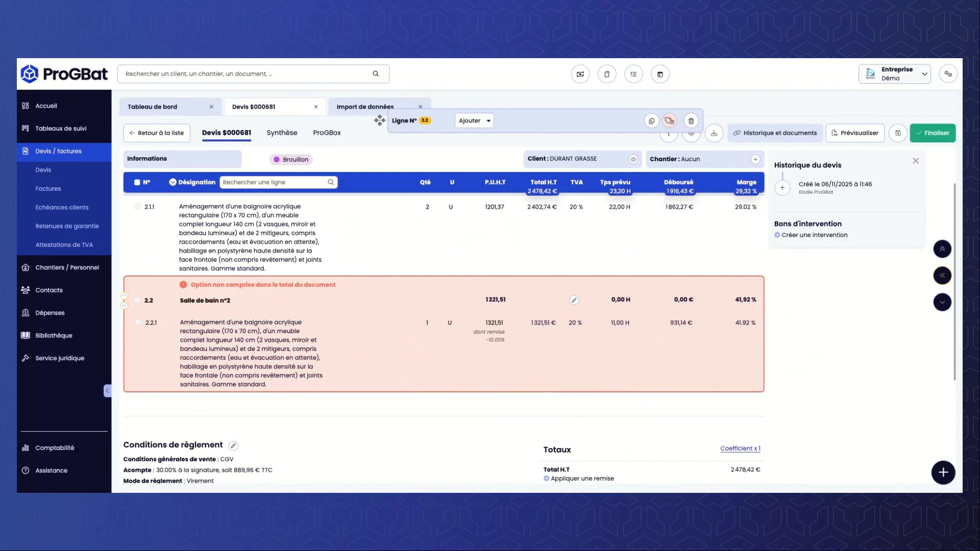The height and width of the screenshot is (551, 980).
Task: Click the pencil icon beside Conditions de règlement
Action: (233, 445)
